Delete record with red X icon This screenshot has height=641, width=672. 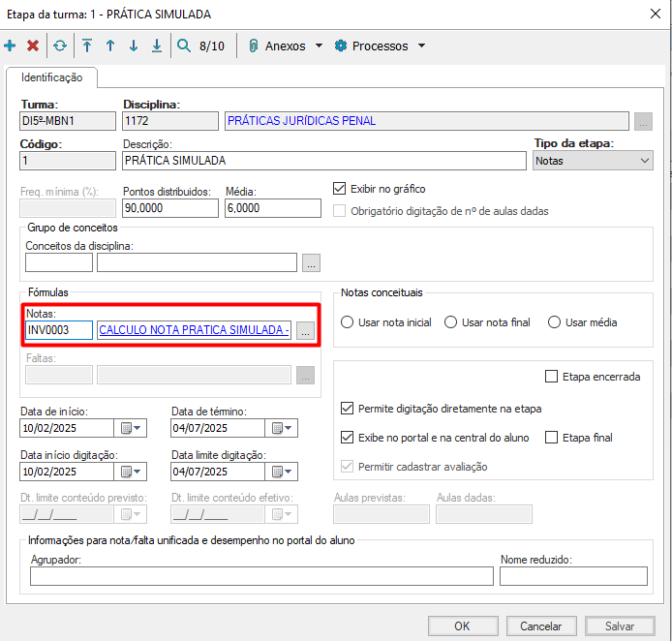[x=33, y=46]
